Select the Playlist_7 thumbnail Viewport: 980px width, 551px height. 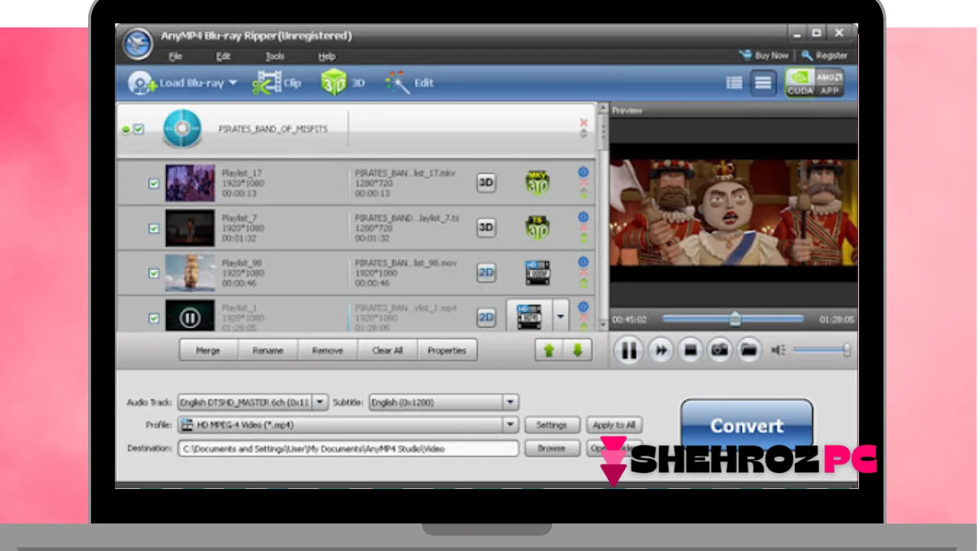[190, 228]
